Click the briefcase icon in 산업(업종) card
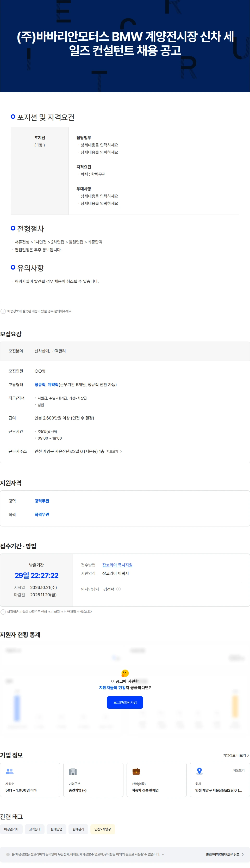 coord(136,771)
